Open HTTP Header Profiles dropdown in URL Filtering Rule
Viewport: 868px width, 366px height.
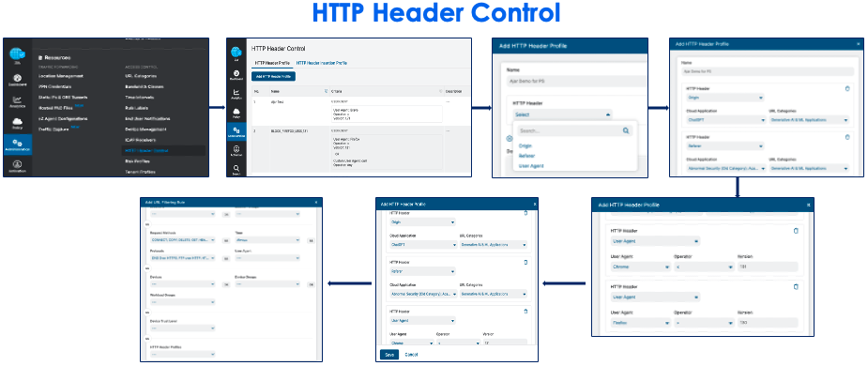(x=182, y=355)
